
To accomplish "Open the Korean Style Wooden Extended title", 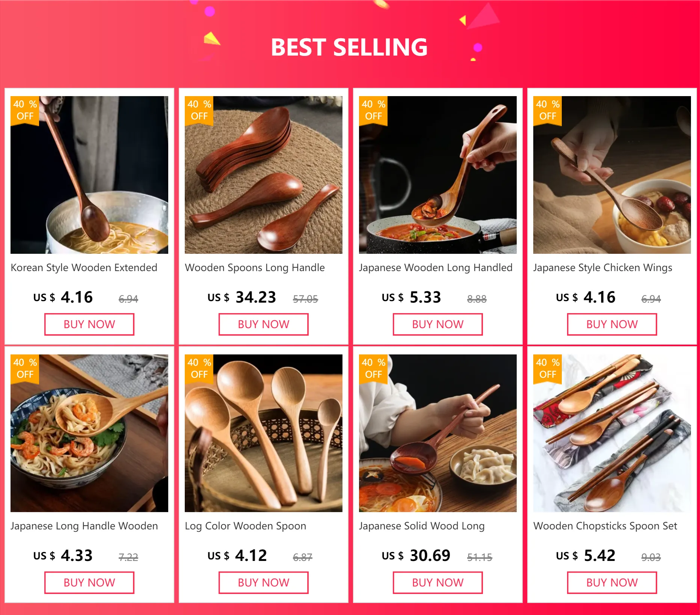I will click(x=84, y=268).
